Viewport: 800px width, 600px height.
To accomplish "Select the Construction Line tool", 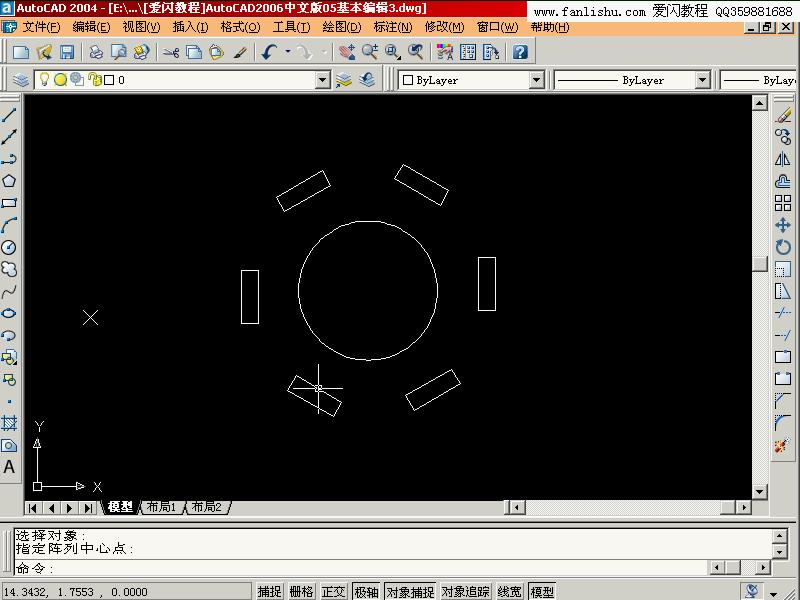I will (9, 137).
